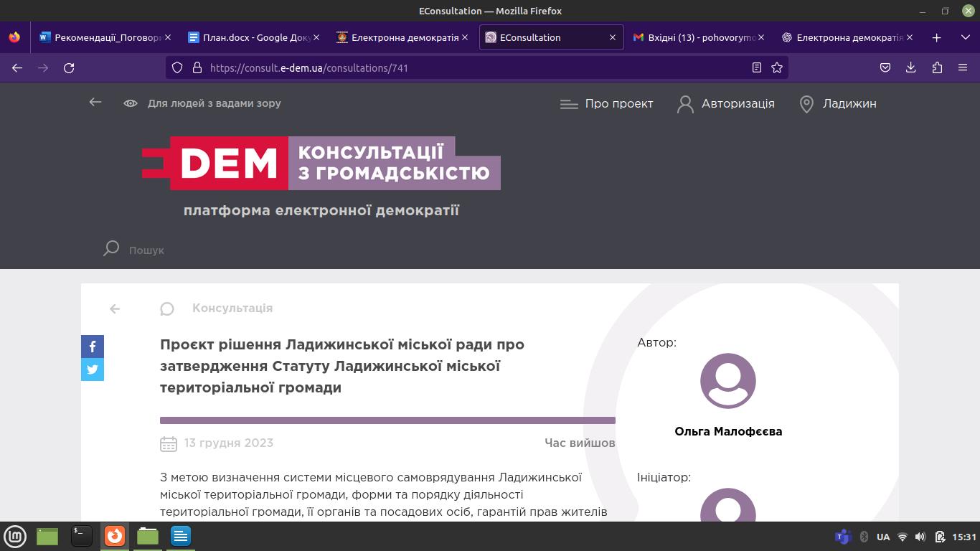Image resolution: width=980 pixels, height=551 pixels.
Task: Open Microsoft Teams tray icon
Action: pos(843,537)
